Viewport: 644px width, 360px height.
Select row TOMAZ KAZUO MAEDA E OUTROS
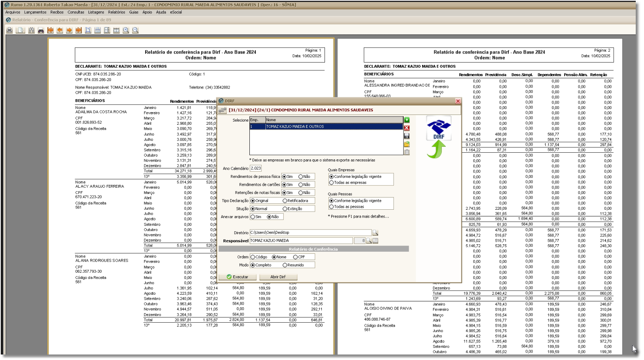click(326, 127)
